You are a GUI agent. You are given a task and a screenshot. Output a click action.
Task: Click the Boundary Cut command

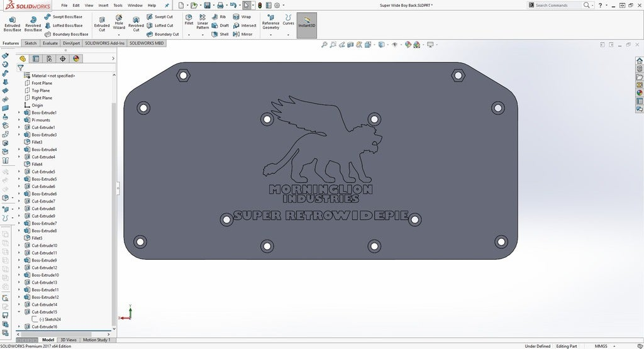click(x=163, y=34)
